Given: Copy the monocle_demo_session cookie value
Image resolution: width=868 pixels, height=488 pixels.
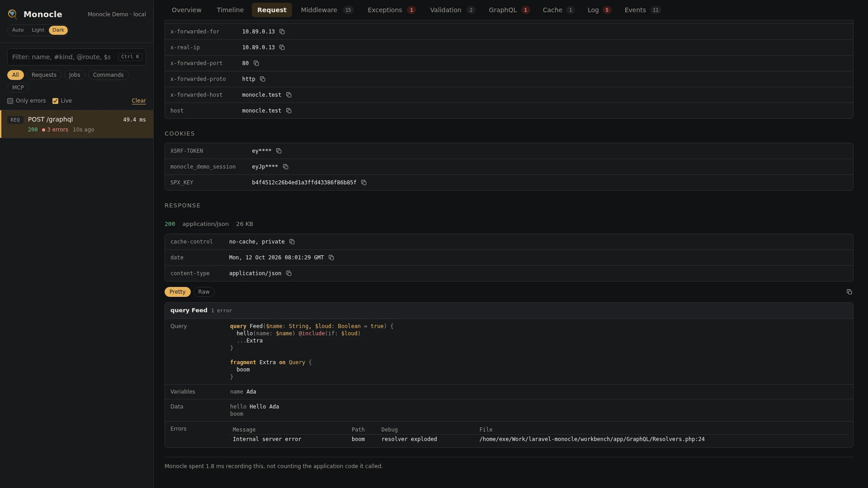Looking at the screenshot, I should pos(286,167).
